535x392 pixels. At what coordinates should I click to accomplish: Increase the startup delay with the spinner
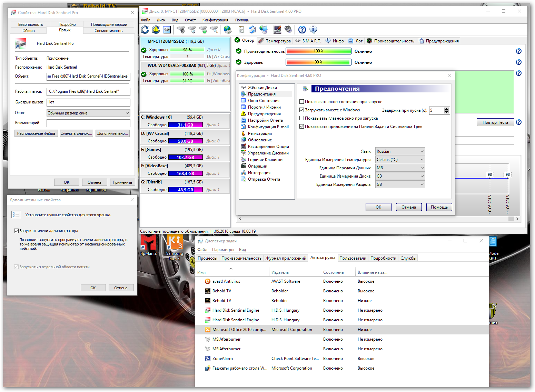click(447, 109)
